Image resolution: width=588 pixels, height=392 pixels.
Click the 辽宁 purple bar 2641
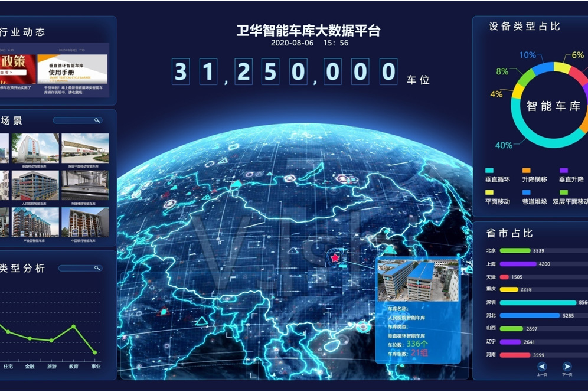[511, 342]
